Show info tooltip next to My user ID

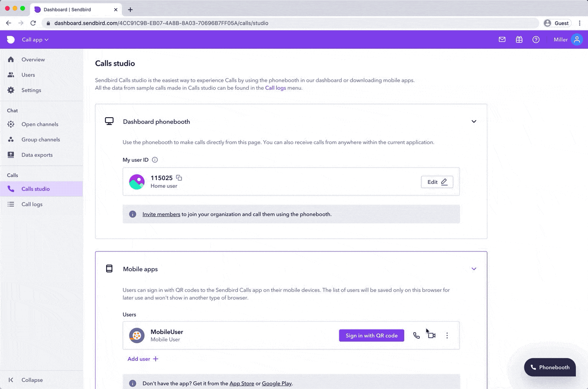155,160
